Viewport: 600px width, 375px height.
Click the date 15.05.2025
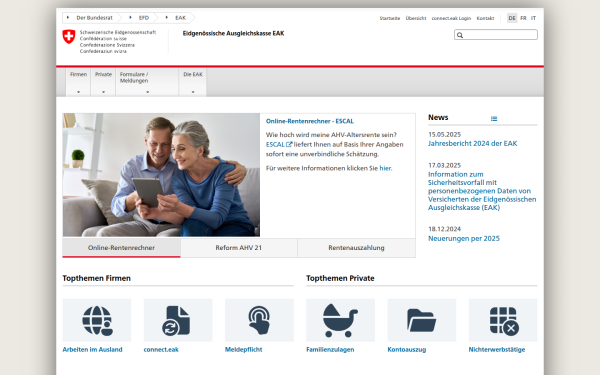[x=444, y=134]
